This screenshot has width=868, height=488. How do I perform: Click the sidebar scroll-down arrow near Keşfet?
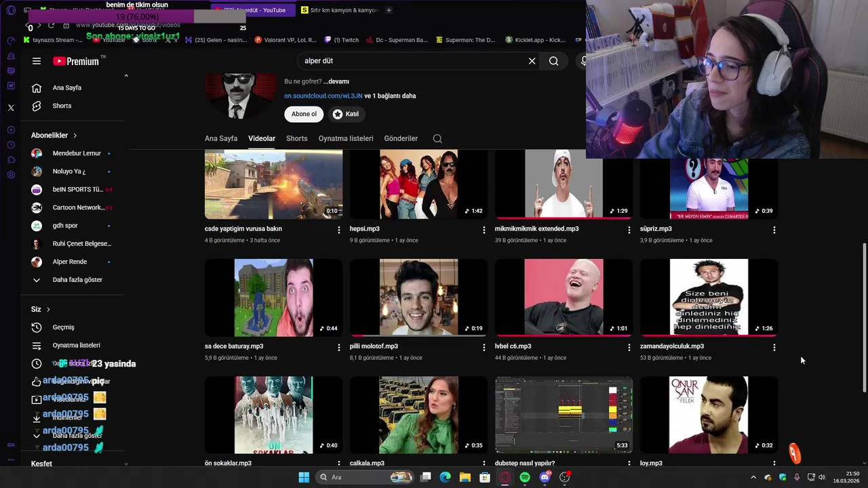tap(126, 464)
